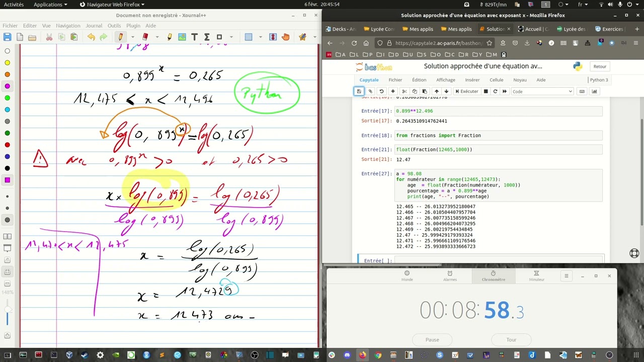
Task: Click the Cut scissors icon in Xournal++
Action: click(49, 37)
